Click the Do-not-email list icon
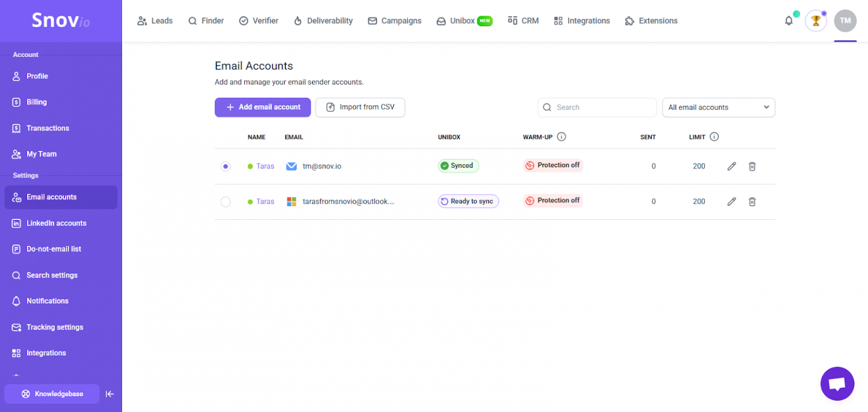The width and height of the screenshot is (868, 412). [16, 249]
